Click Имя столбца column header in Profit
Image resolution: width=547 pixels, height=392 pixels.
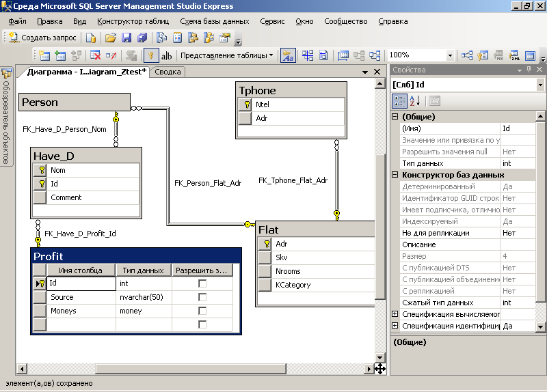click(81, 270)
